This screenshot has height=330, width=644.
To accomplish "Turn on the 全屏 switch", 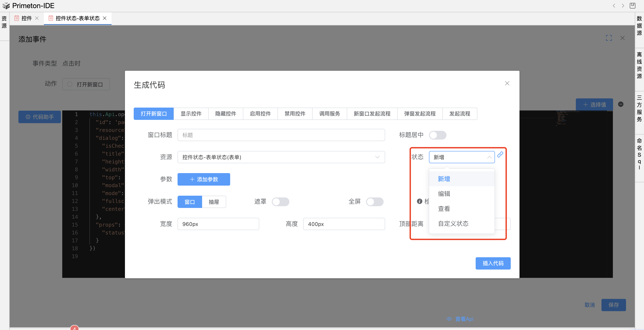I will pos(375,202).
